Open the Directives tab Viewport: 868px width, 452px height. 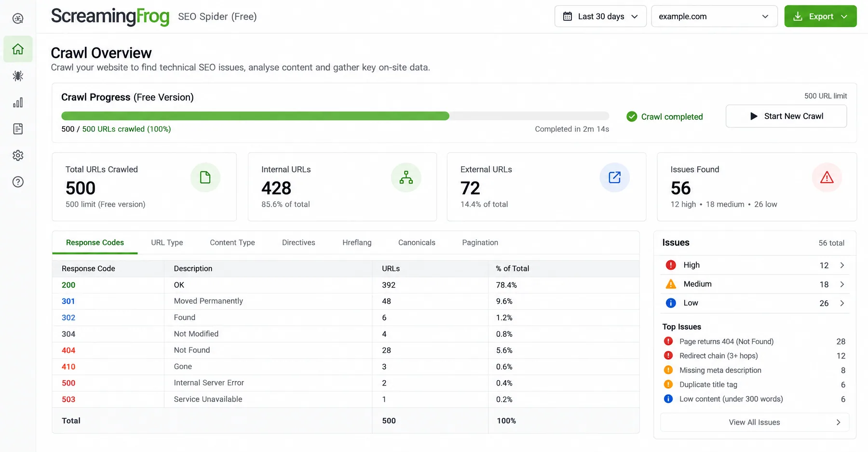298,242
